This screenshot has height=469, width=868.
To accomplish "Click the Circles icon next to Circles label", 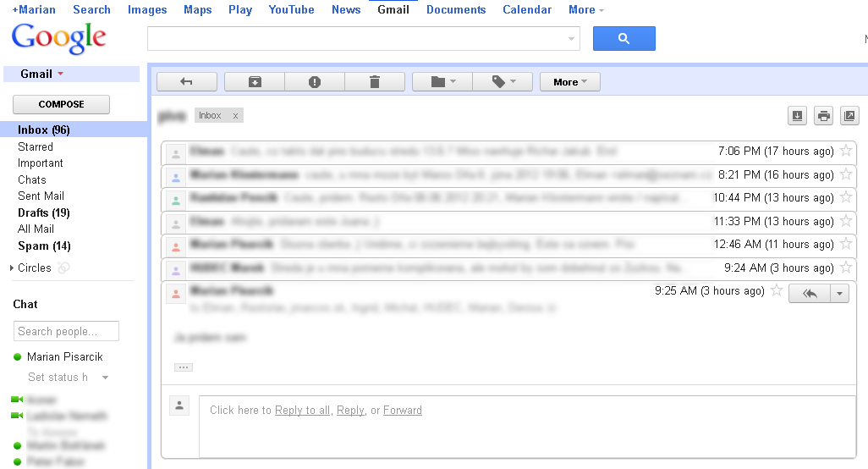I will 64,268.
